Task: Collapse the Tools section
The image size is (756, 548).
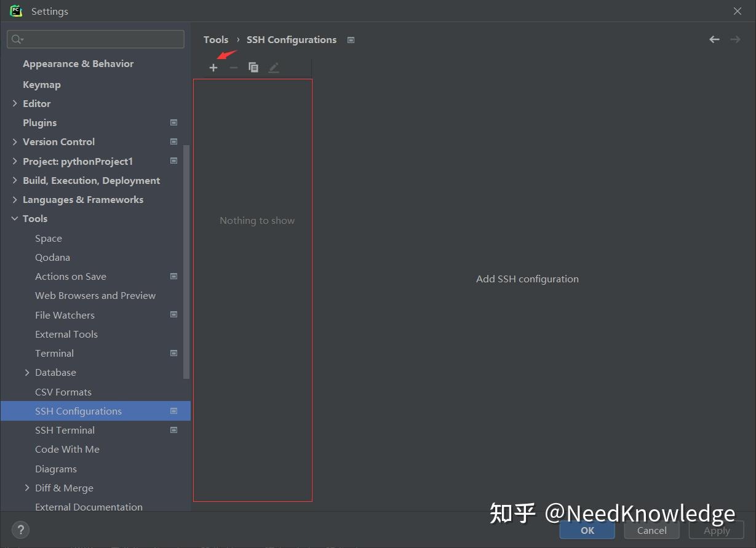Action: coord(15,218)
